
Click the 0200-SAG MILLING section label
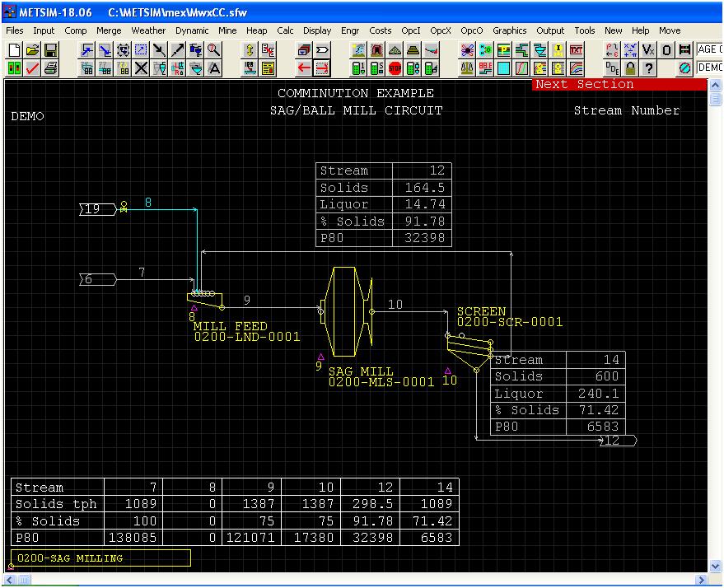point(100,558)
